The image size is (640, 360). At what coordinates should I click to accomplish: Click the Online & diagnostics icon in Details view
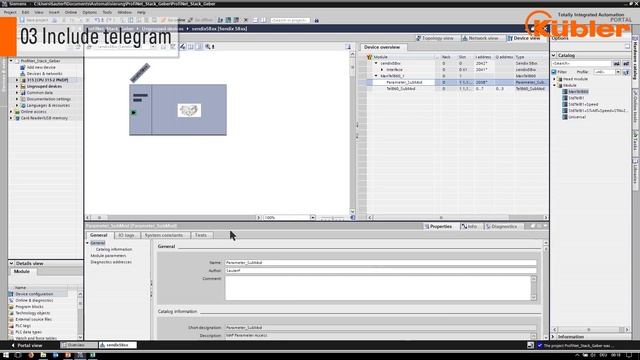[x=11, y=300]
